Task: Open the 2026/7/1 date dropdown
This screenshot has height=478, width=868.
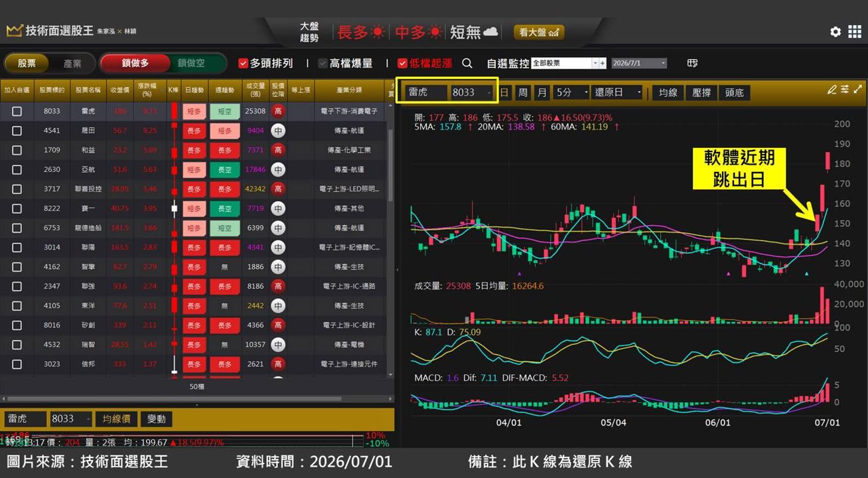Action: coord(639,63)
